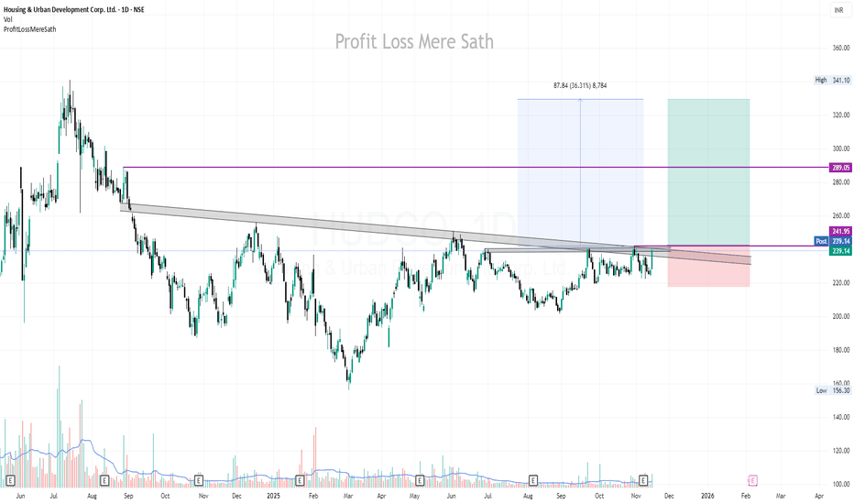Click the pink upcoming earnings E marker
854x504 pixels.
[x=752, y=480]
